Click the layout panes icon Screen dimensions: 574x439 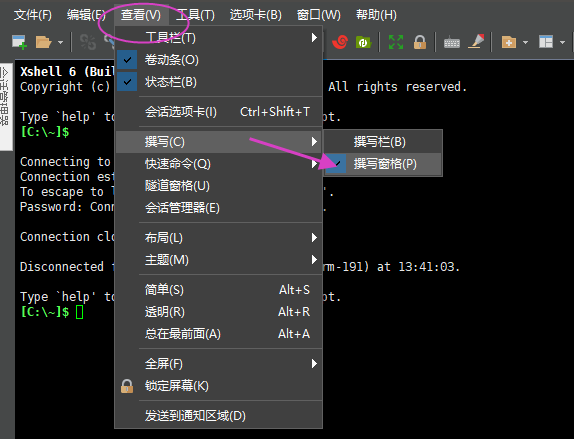[x=546, y=42]
